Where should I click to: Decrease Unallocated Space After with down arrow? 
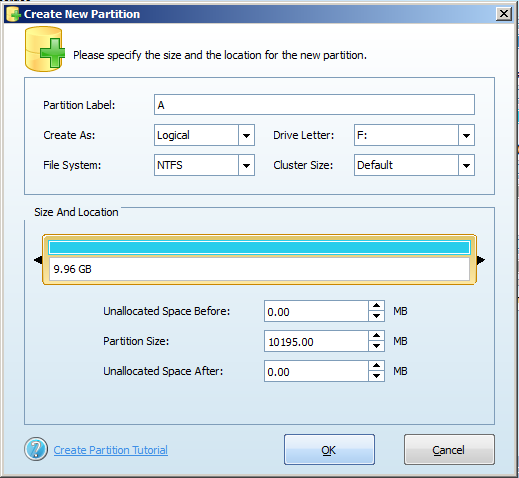click(377, 376)
